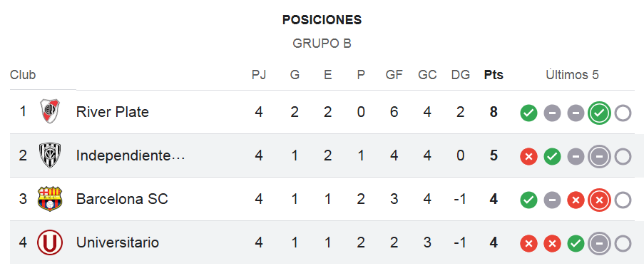This screenshot has height=266, width=644.
Task: Click the Club column header
Action: click(x=23, y=75)
